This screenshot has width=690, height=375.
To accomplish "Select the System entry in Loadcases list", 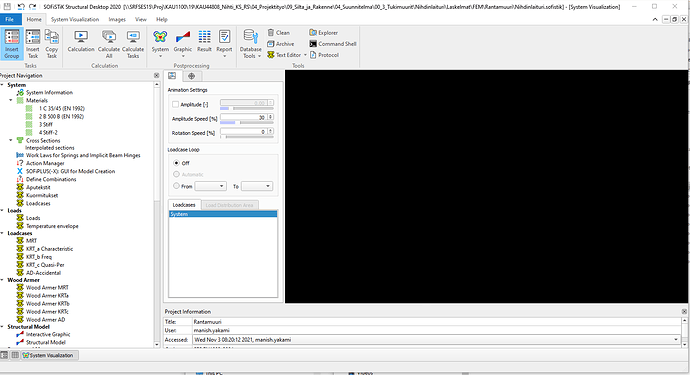I will coord(223,214).
